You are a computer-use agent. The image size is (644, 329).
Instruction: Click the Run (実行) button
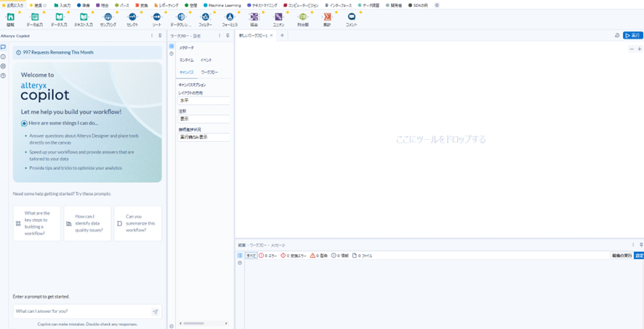[633, 36]
